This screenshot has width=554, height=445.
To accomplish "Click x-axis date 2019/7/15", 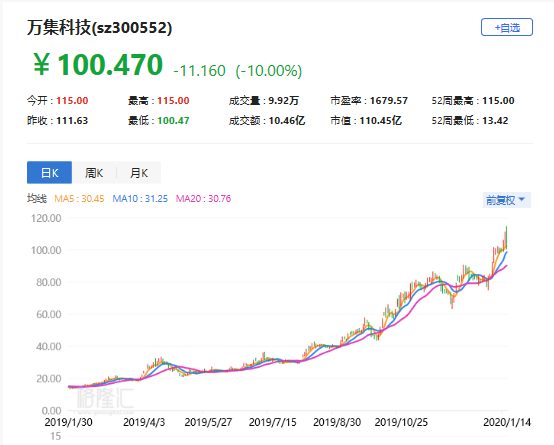I will pyautogui.click(x=273, y=422).
